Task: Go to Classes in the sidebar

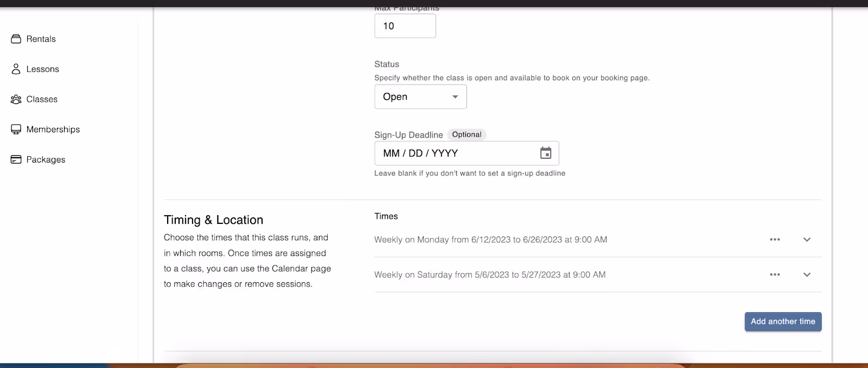Action: pyautogui.click(x=42, y=99)
